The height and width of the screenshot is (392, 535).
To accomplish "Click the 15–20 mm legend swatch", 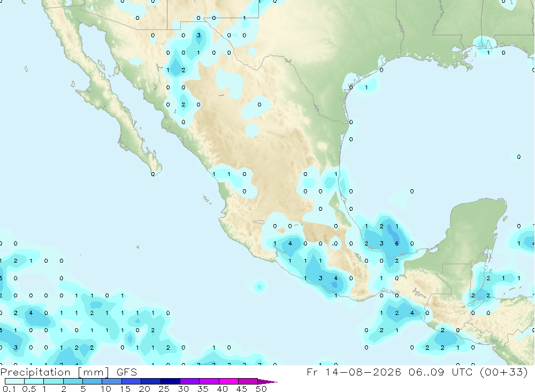I will pos(132,381).
